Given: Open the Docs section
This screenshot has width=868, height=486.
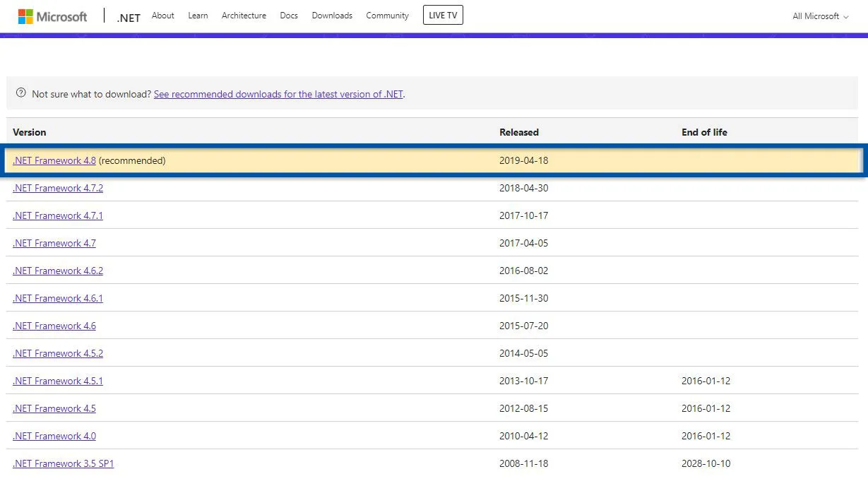Looking at the screenshot, I should click(x=288, y=15).
